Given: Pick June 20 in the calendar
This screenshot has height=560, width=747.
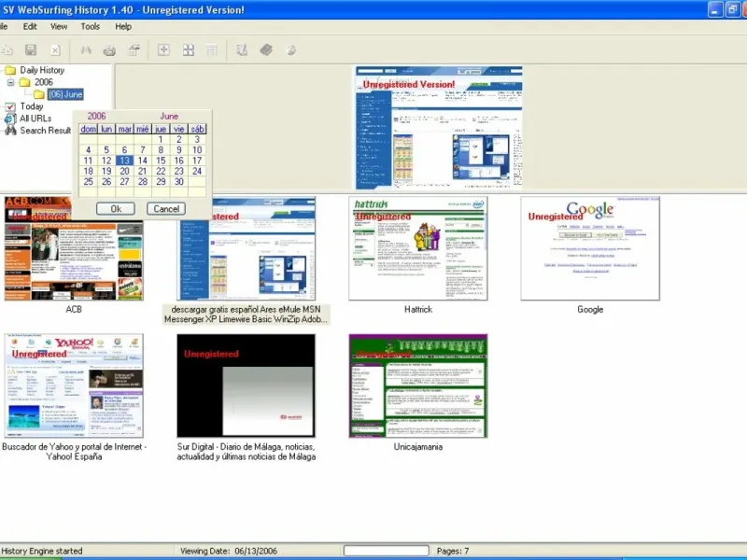Looking at the screenshot, I should coord(124,171).
